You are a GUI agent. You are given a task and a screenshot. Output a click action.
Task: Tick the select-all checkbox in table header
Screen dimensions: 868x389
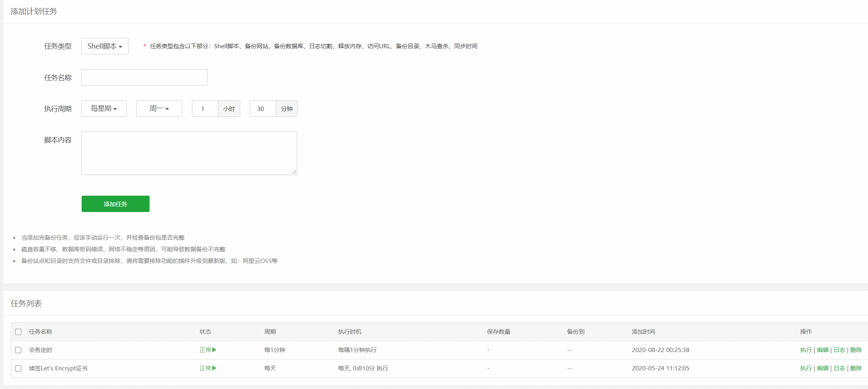click(x=18, y=332)
